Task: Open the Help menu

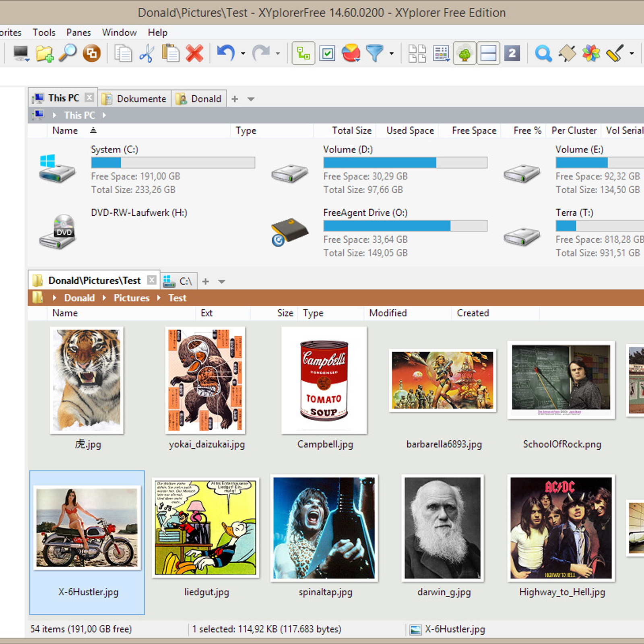Action: (157, 33)
